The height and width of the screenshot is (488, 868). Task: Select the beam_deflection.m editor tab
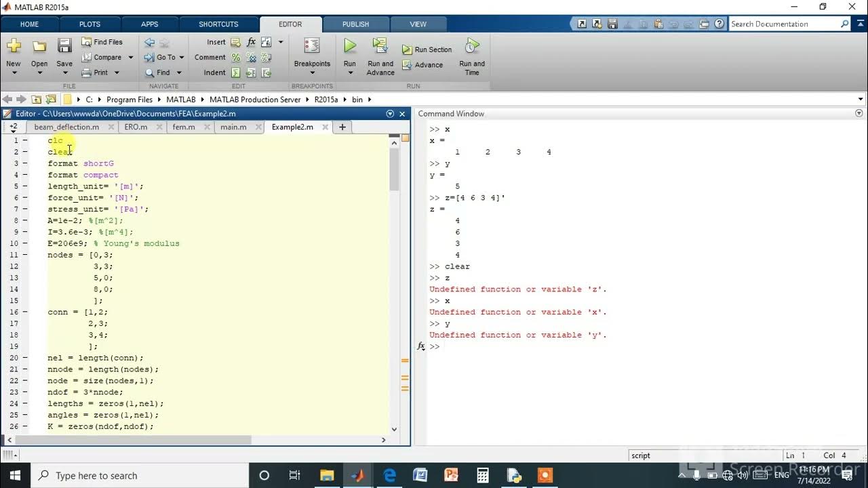(x=66, y=127)
